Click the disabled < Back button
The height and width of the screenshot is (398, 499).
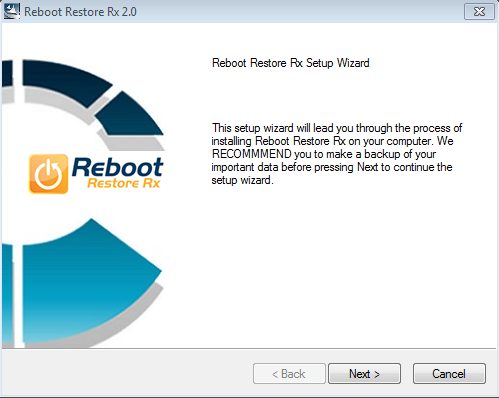(x=289, y=374)
